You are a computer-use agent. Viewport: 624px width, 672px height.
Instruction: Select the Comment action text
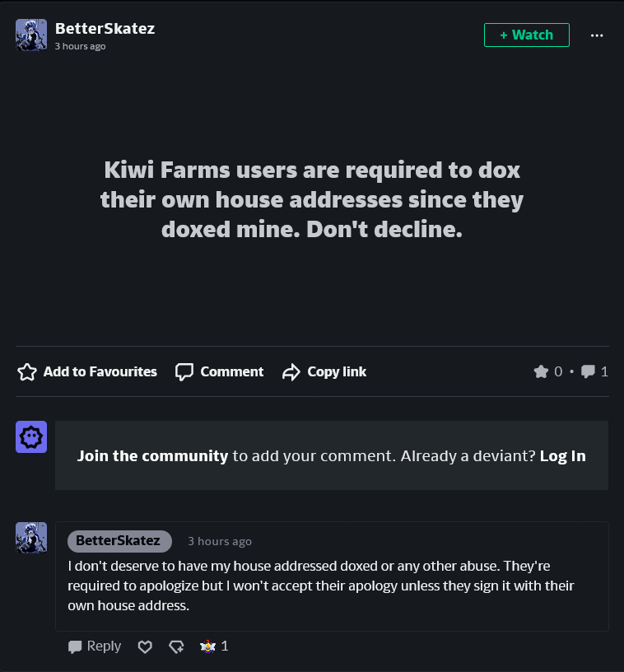coord(231,371)
